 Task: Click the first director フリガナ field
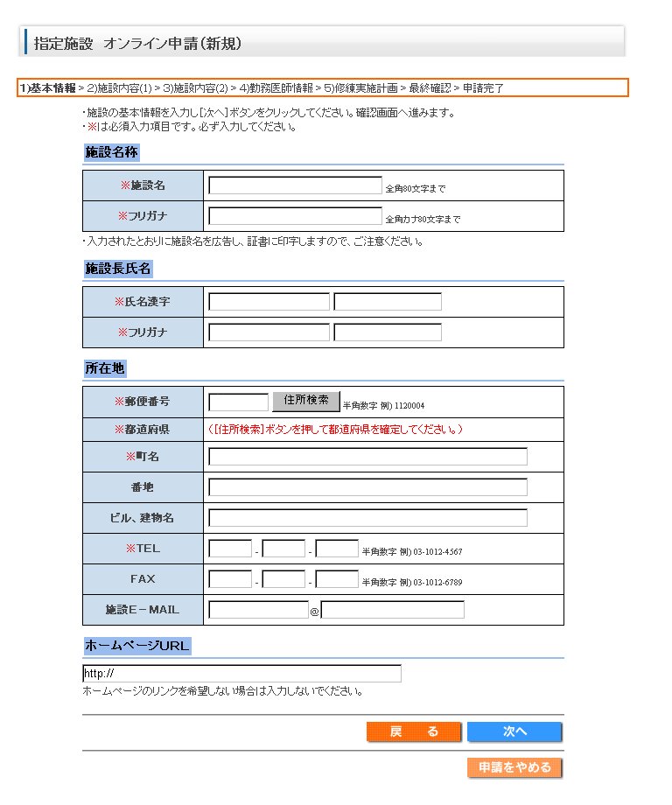pyautogui.click(x=269, y=332)
